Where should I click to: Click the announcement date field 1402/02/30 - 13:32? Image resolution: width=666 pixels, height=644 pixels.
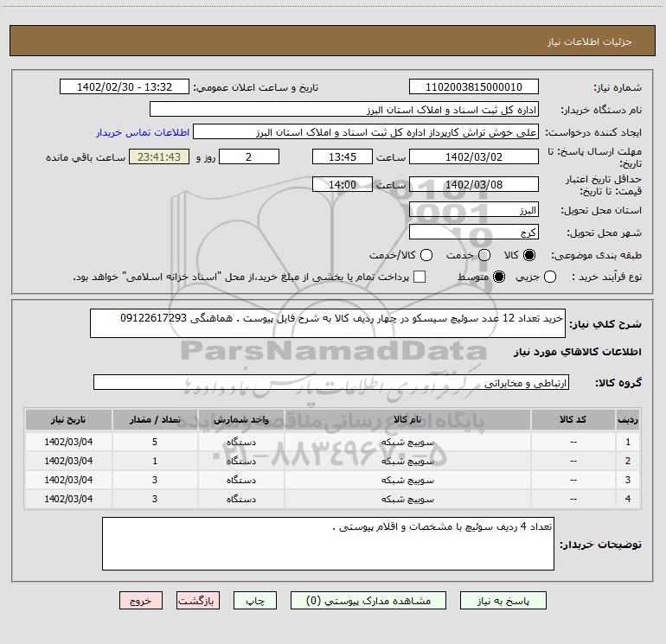point(125,87)
